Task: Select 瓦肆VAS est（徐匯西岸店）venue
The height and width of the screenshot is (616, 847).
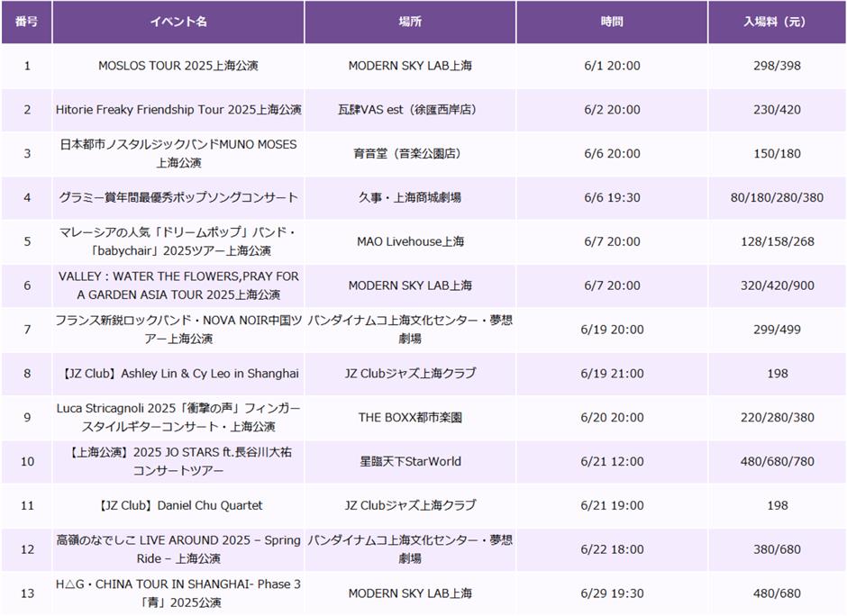Action: click(410, 110)
